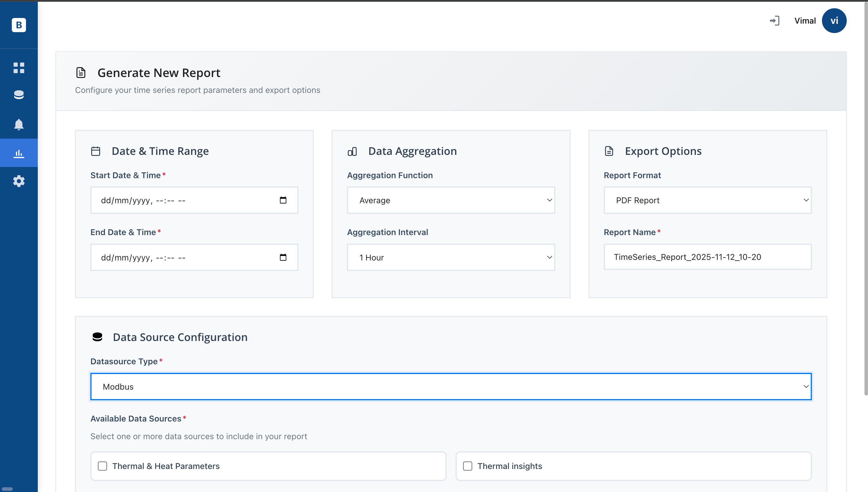Open the Datasource Type dropdown showing Modbus
The height and width of the screenshot is (492, 868).
(451, 386)
